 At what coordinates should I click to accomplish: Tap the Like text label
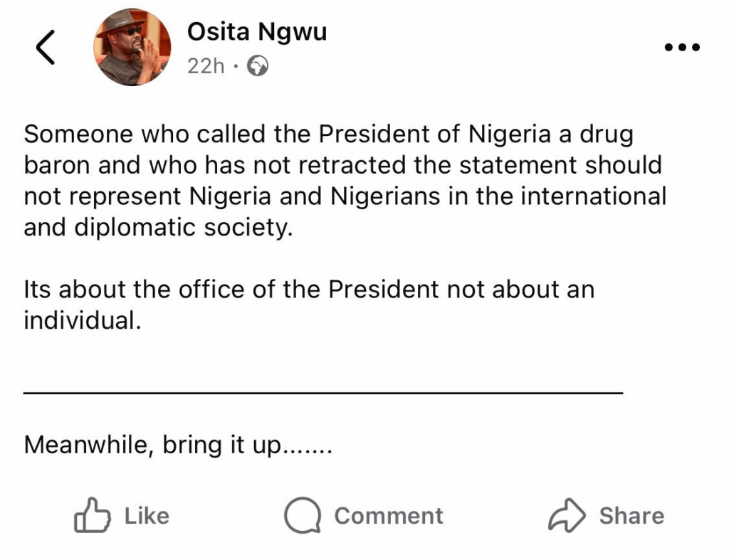click(x=147, y=515)
